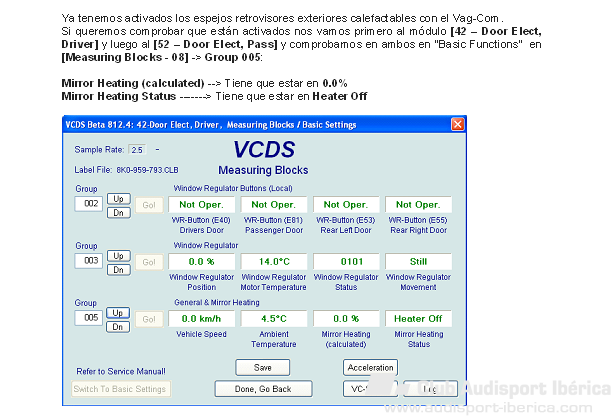This screenshot has width=613, height=416.
Task: Click Up button for Group 002
Action: (118, 199)
